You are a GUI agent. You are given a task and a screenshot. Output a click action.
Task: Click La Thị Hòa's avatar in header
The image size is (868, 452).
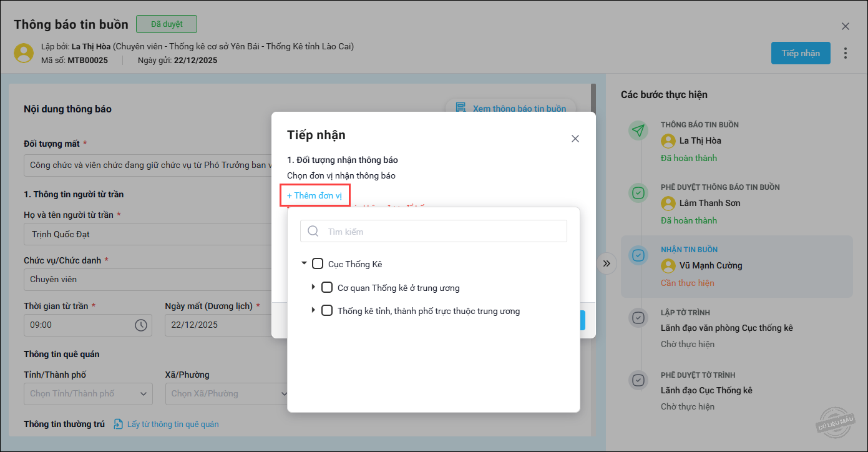pyautogui.click(x=24, y=53)
